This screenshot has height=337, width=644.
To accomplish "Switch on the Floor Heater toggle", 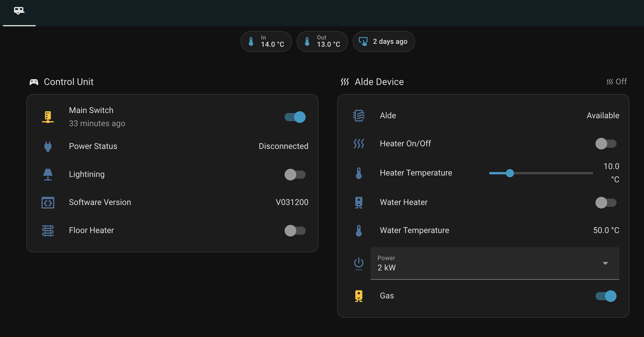I will click(295, 231).
